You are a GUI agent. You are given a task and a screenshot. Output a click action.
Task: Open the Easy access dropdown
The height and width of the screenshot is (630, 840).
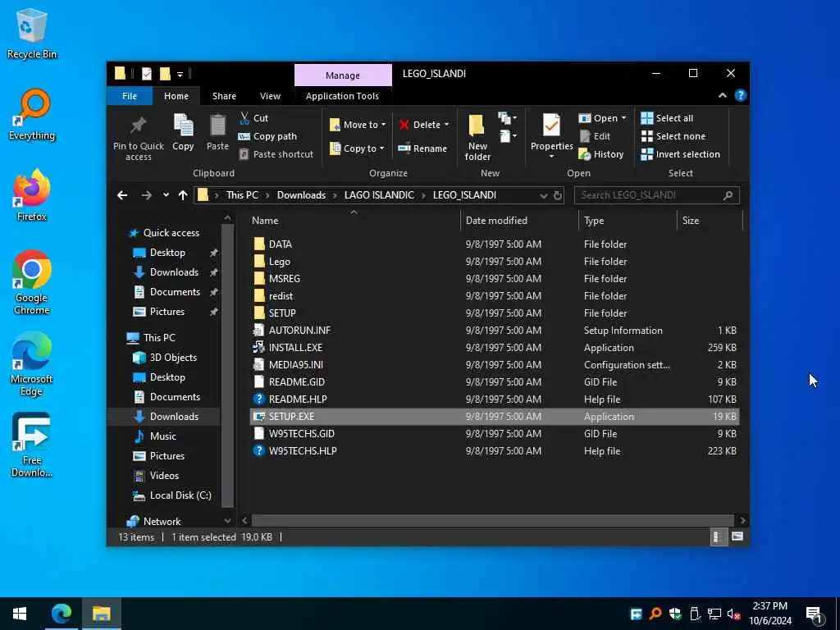(507, 136)
